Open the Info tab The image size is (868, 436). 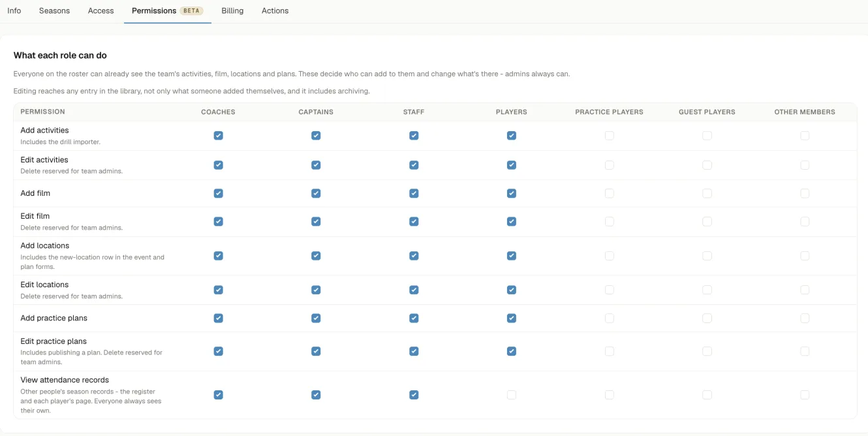(x=14, y=10)
